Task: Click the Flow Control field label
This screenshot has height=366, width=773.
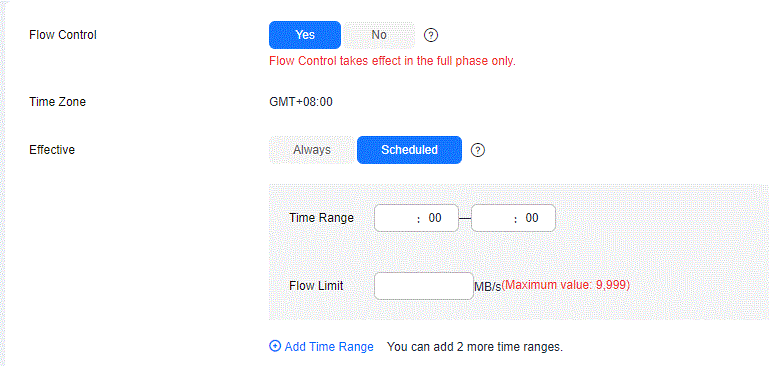Action: [63, 35]
